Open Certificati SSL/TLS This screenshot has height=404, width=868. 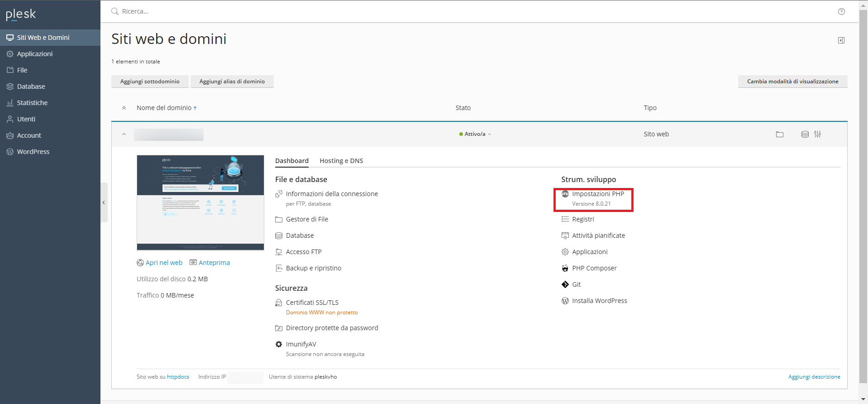312,303
